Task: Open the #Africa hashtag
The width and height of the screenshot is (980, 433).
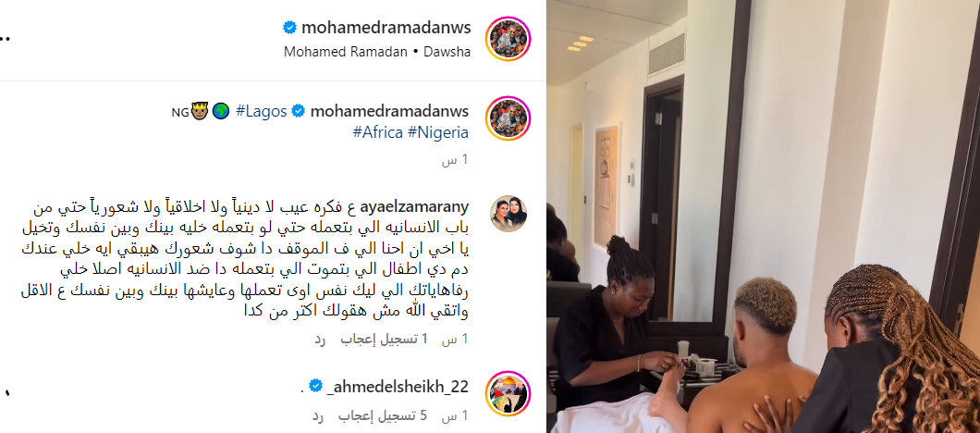Action: pyautogui.click(x=377, y=132)
